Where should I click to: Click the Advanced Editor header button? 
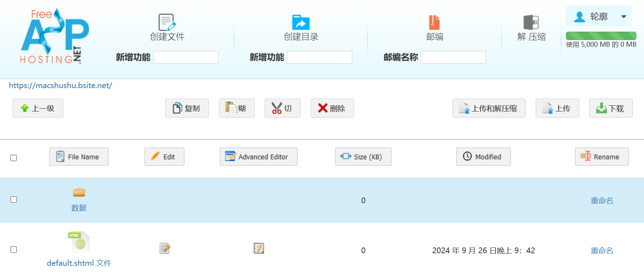[259, 157]
